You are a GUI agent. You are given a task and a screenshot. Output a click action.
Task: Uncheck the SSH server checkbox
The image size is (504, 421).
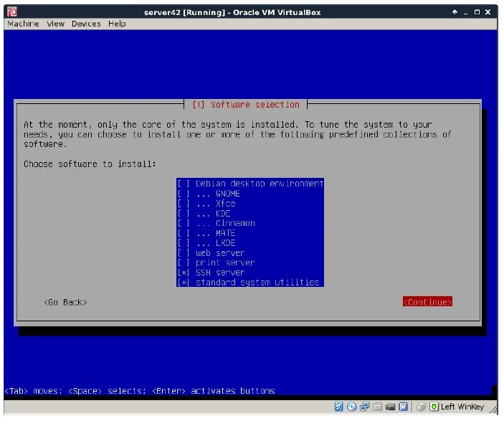point(184,273)
